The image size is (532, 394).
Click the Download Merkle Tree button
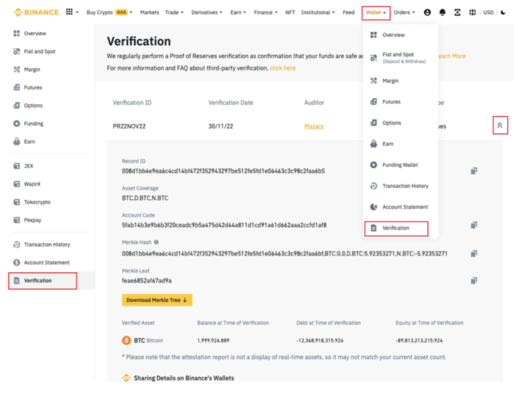point(156,300)
